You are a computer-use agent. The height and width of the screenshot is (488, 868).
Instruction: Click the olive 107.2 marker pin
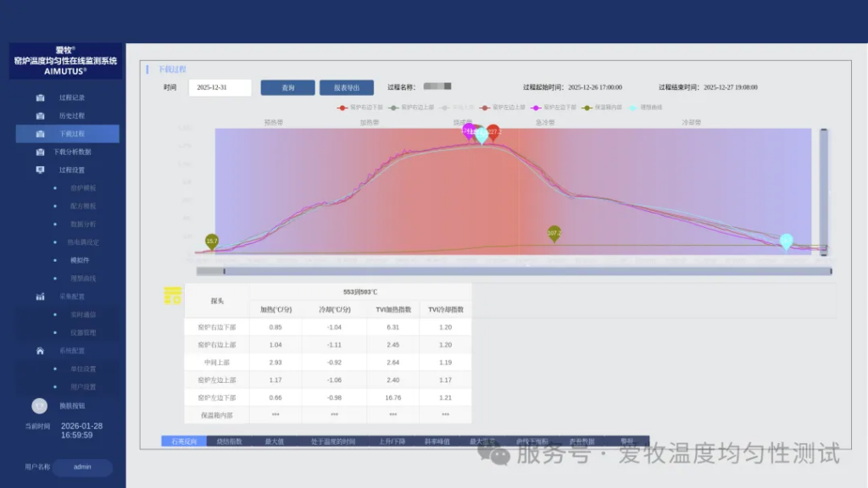[554, 233]
